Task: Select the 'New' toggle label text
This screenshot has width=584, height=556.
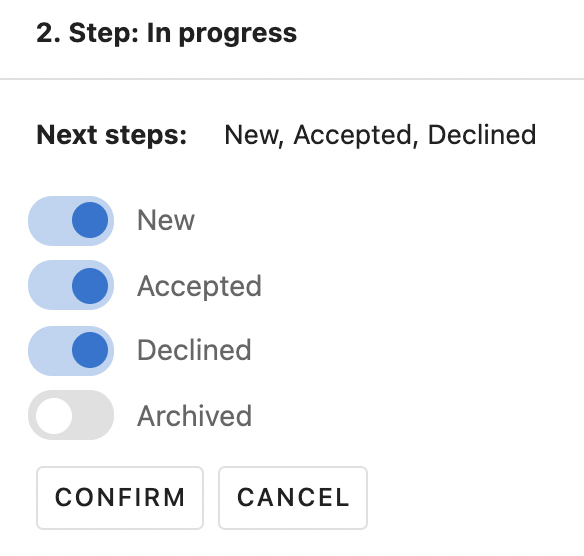Action: [166, 220]
